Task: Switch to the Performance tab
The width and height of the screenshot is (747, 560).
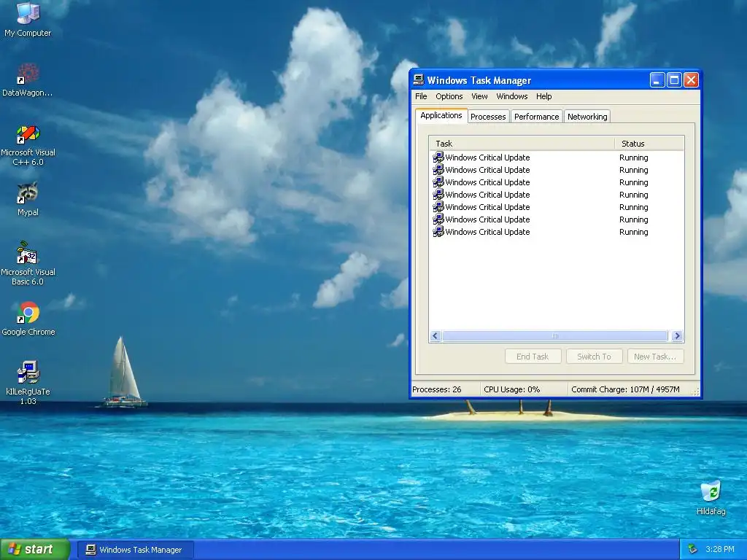Action: click(536, 117)
